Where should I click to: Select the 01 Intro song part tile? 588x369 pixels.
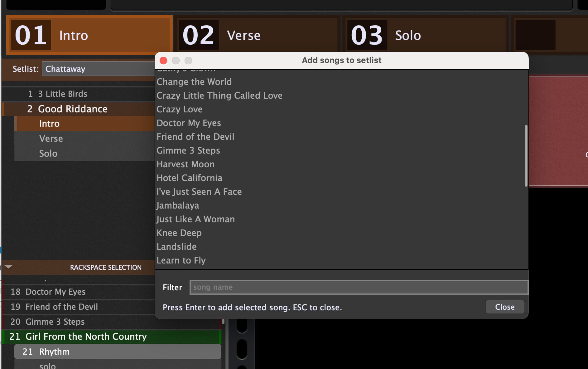click(89, 35)
